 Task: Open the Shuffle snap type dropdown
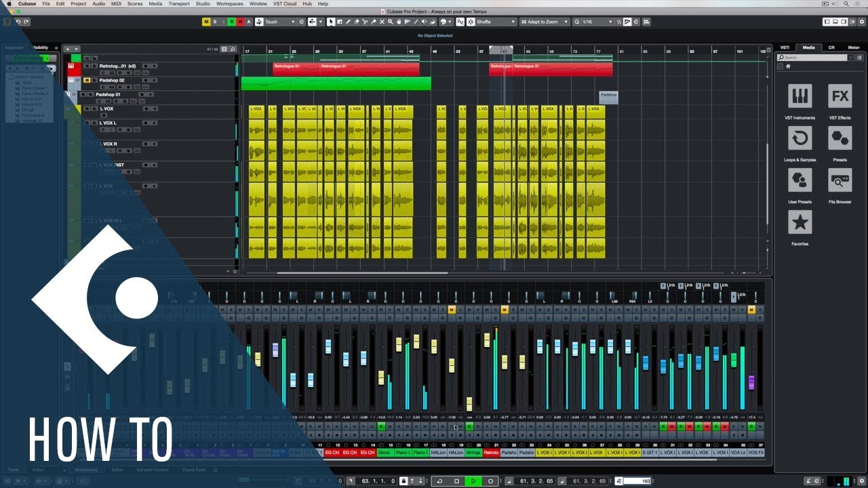pyautogui.click(x=496, y=22)
